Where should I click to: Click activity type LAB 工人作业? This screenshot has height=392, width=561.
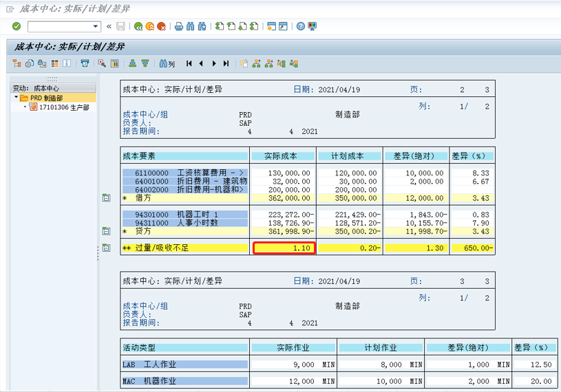(185, 364)
